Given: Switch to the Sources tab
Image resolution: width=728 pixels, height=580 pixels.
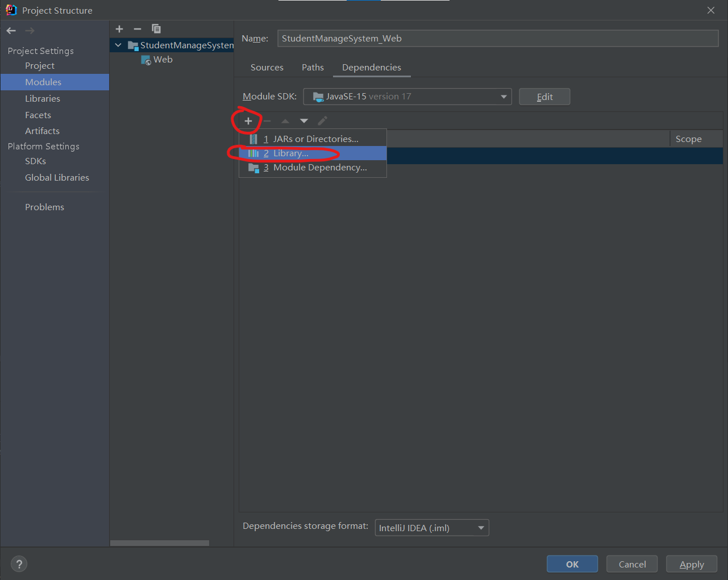Looking at the screenshot, I should coord(267,68).
